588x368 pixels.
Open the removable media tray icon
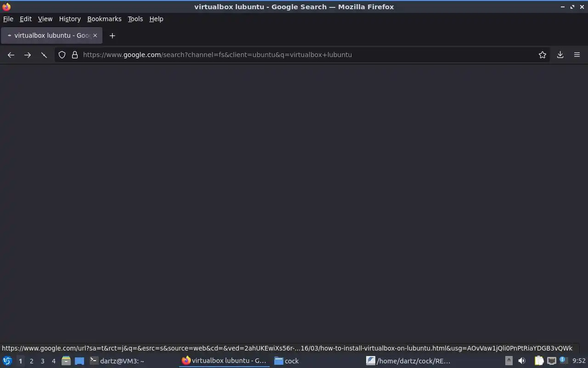click(509, 361)
